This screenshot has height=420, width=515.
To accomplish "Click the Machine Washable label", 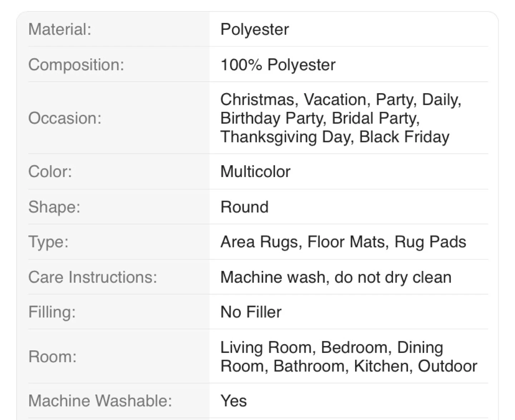I will pyautogui.click(x=100, y=401).
